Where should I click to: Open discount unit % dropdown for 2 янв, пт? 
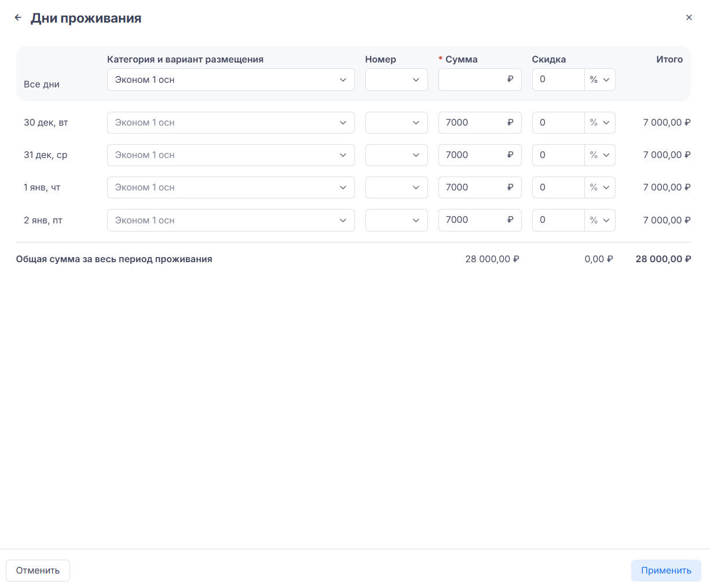coord(599,220)
